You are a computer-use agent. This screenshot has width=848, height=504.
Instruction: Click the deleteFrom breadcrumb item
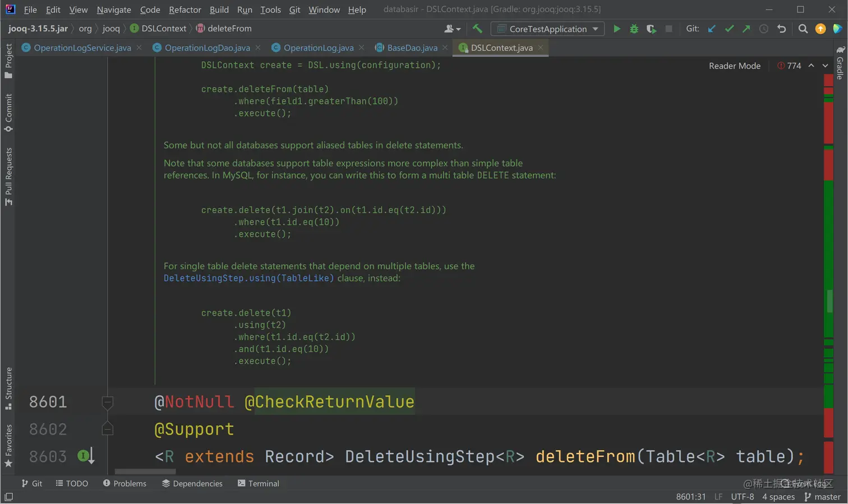tap(224, 29)
